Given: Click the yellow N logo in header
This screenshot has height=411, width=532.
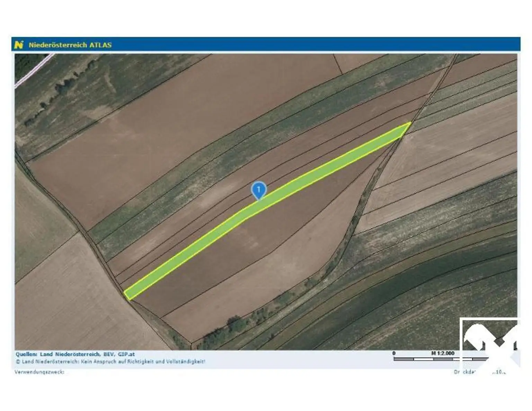Looking at the screenshot, I should [x=19, y=45].
